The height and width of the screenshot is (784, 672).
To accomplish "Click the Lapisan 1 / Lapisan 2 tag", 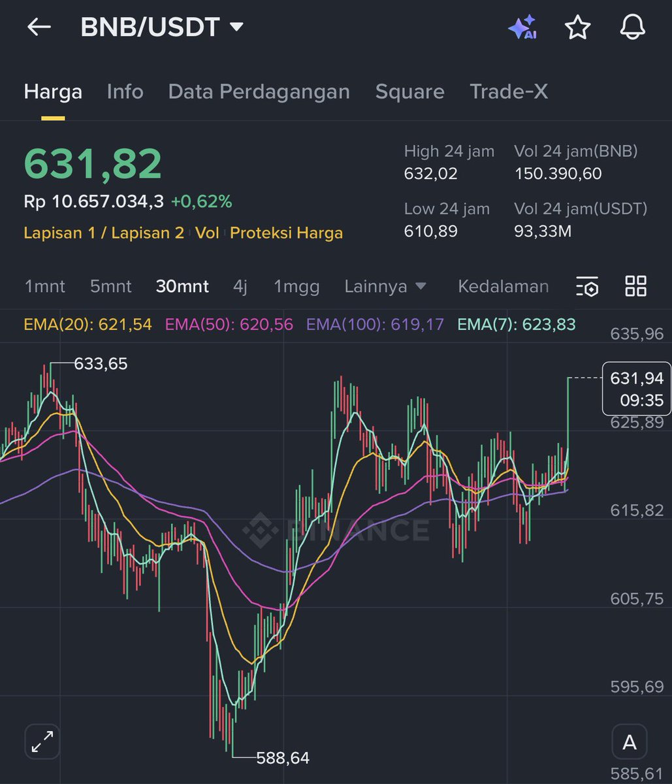I will (104, 233).
